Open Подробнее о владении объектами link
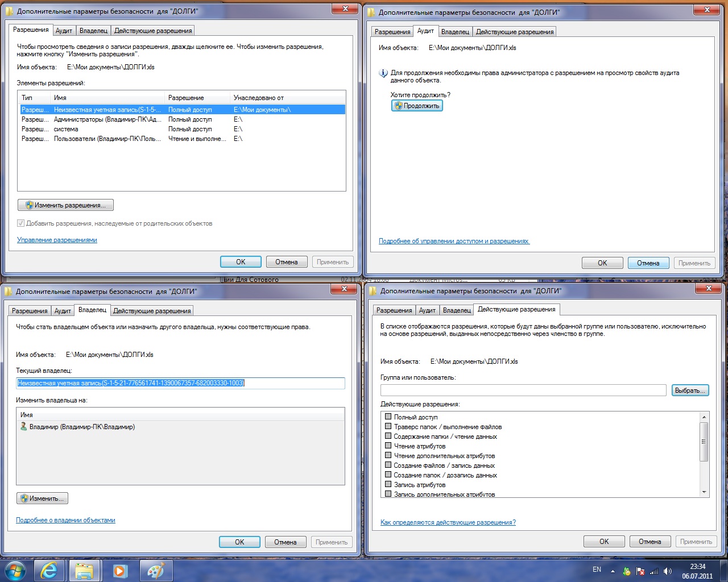Screen dimensions: 728x582 65,520
